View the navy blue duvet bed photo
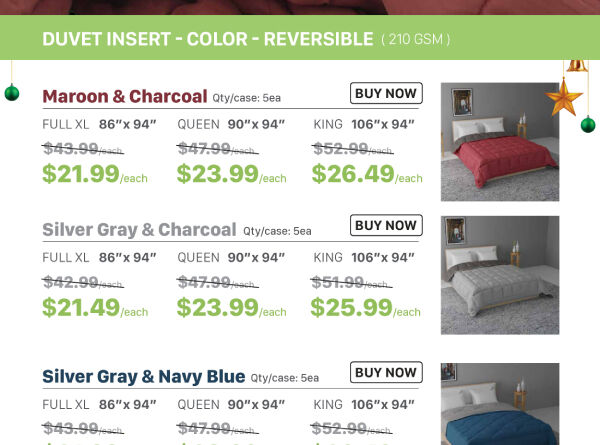The height and width of the screenshot is (445, 600). (x=499, y=404)
